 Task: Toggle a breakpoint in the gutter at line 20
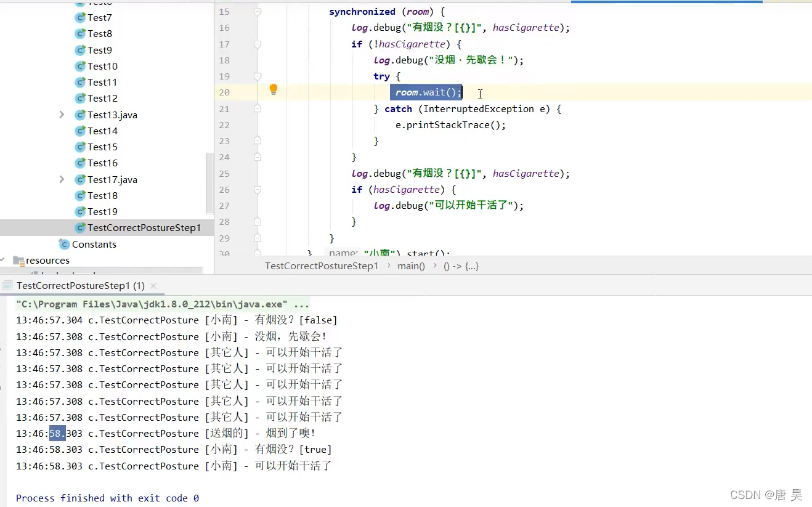243,92
